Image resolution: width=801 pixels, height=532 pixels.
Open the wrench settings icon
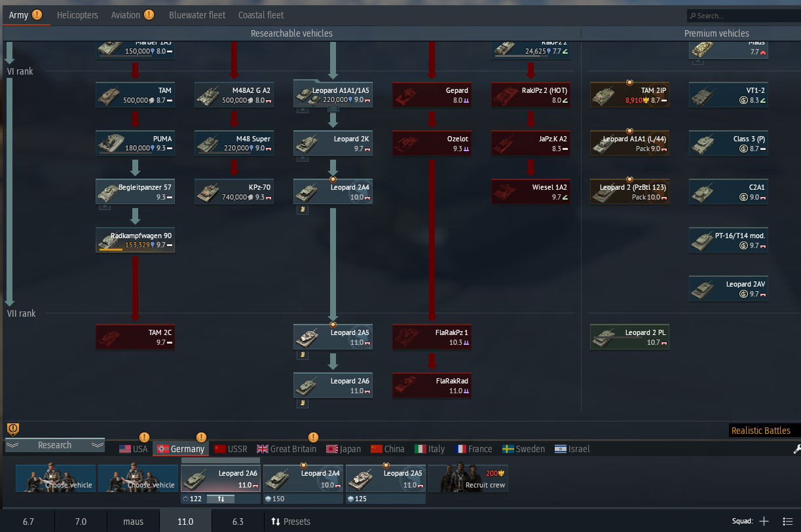tap(796, 449)
